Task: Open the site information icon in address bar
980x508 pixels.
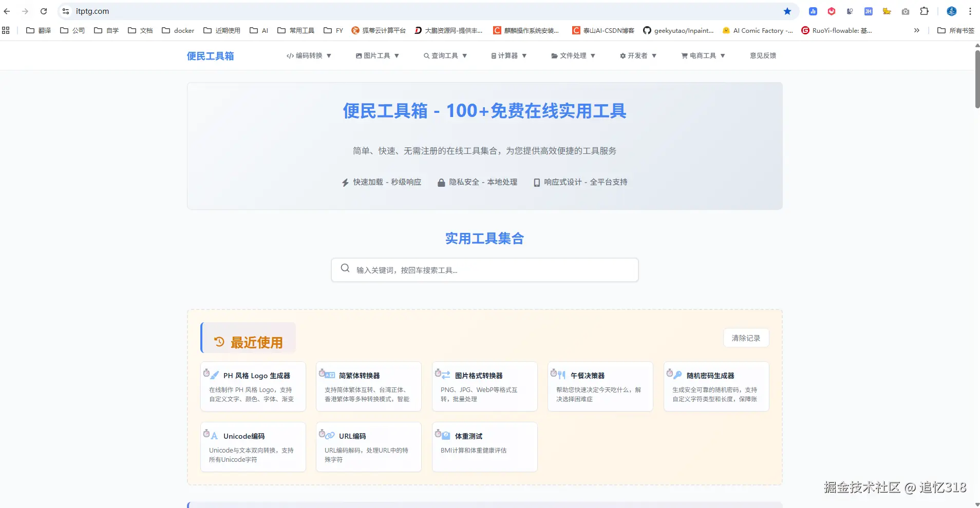Action: [66, 11]
